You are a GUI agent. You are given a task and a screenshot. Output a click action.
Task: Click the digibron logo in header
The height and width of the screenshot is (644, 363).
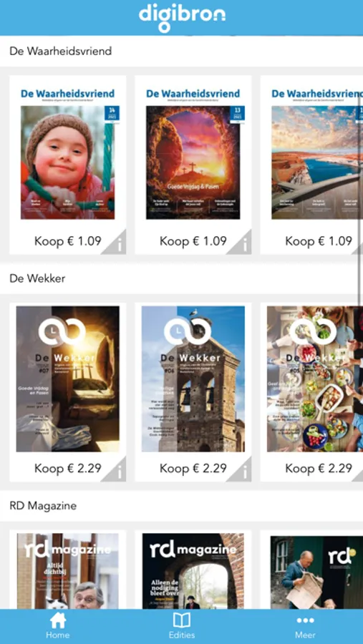click(x=182, y=18)
